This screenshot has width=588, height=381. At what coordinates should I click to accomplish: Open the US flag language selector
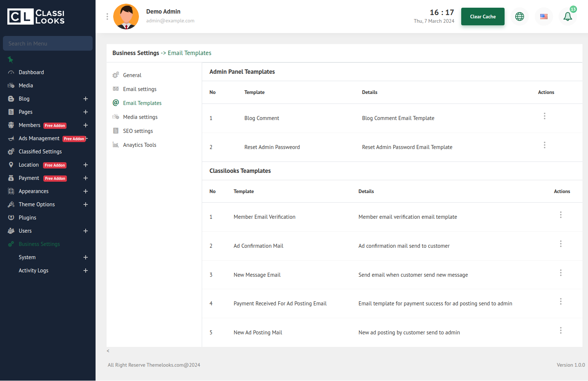click(544, 17)
